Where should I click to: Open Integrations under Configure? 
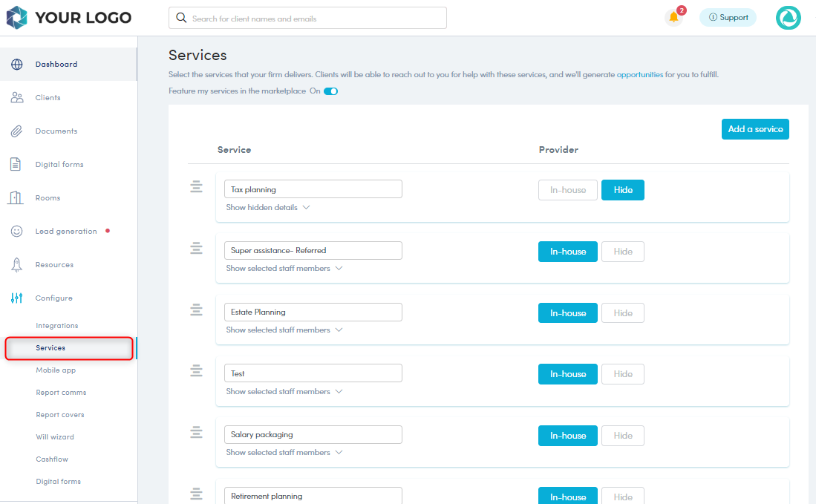pyautogui.click(x=56, y=326)
